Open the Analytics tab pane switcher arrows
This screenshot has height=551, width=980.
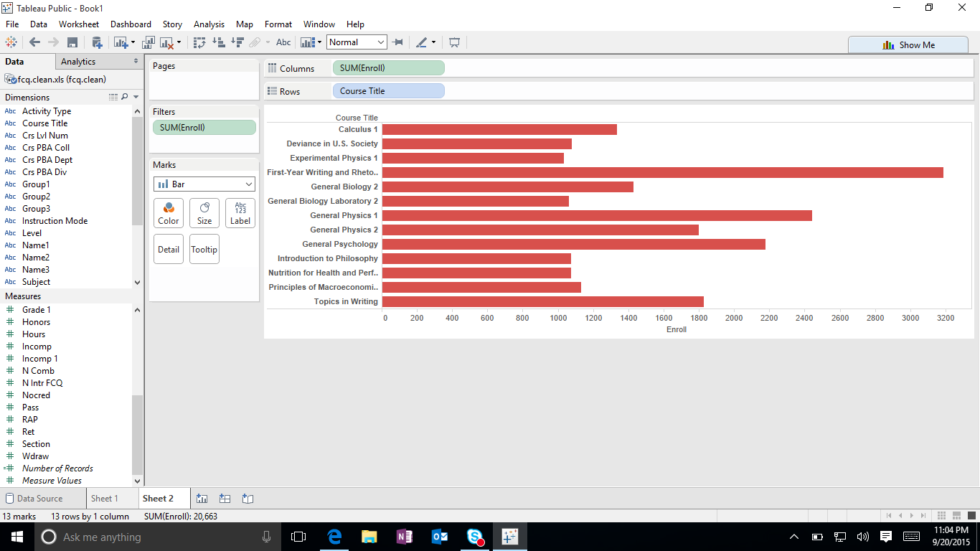pyautogui.click(x=136, y=62)
